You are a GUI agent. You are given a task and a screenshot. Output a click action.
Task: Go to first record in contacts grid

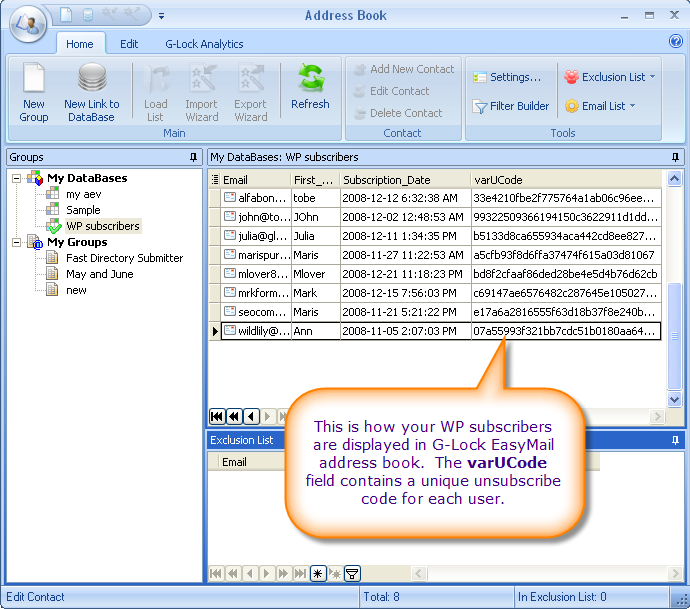tap(217, 416)
